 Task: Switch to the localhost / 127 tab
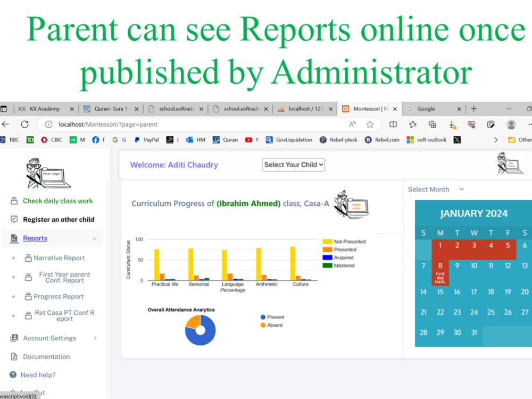[x=305, y=109]
